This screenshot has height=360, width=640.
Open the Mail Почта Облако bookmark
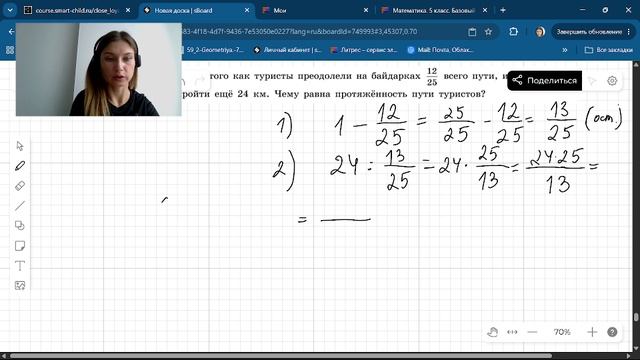tap(440, 50)
